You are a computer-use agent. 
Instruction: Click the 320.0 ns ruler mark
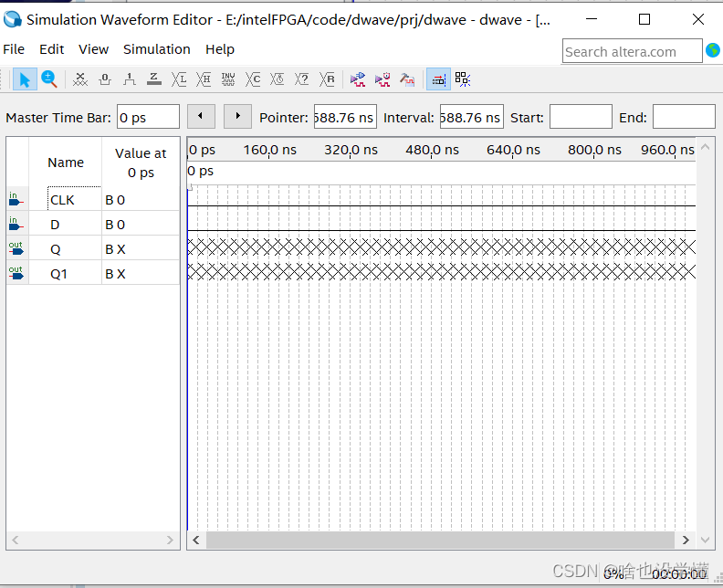point(351,150)
